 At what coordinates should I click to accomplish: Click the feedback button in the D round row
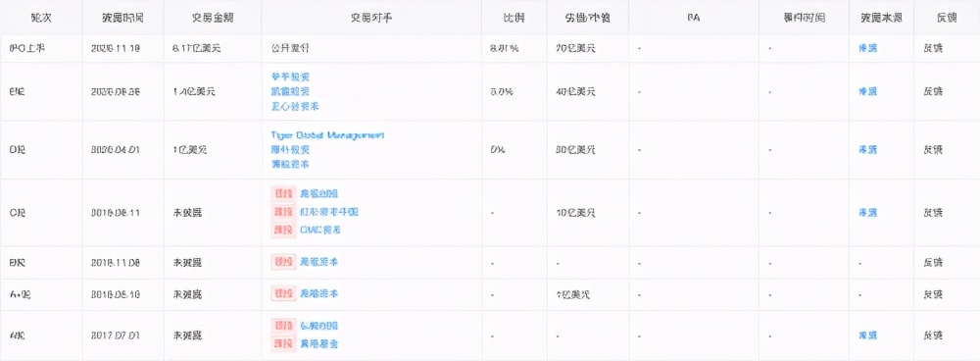click(933, 150)
